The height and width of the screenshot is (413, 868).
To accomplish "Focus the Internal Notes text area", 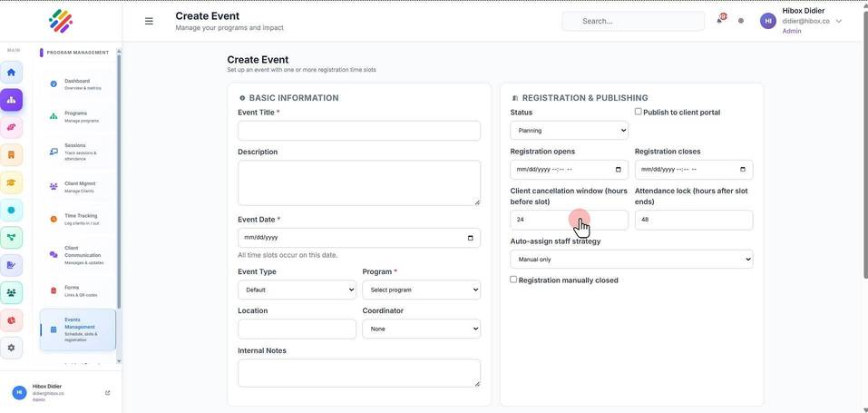I will pyautogui.click(x=359, y=372).
